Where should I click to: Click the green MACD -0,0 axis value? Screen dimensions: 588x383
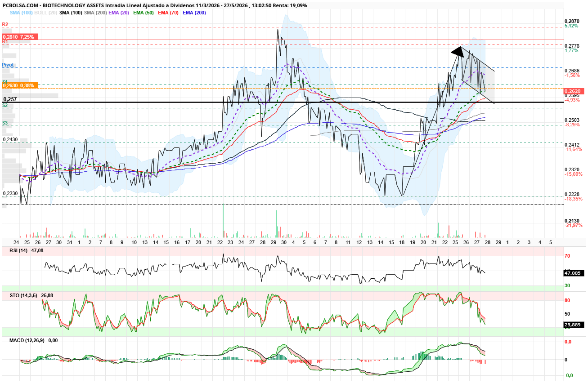pos(569,375)
